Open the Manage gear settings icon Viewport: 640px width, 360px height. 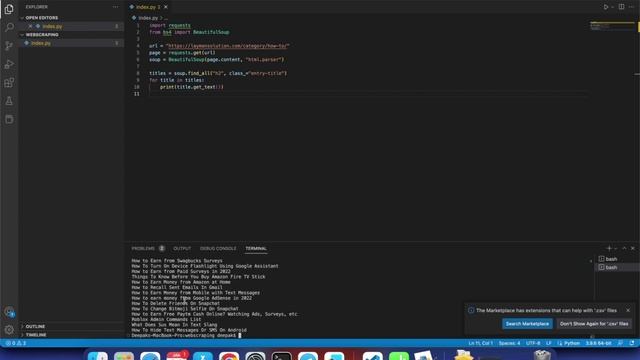pyautogui.click(x=9, y=329)
